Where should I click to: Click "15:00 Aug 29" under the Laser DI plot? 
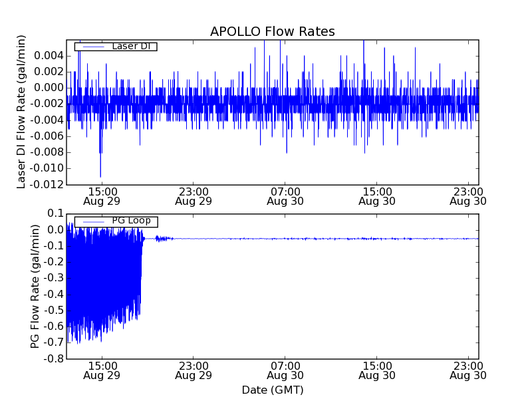click(102, 196)
